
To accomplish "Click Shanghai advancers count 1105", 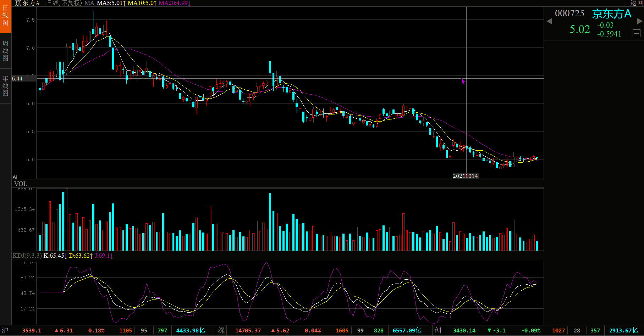I will (x=126, y=330).
